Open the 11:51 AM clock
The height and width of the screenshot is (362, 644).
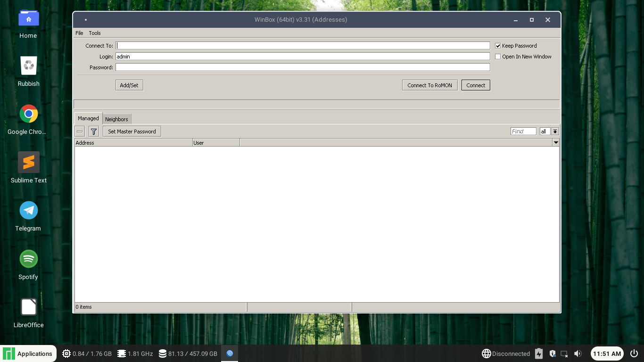[x=607, y=354]
